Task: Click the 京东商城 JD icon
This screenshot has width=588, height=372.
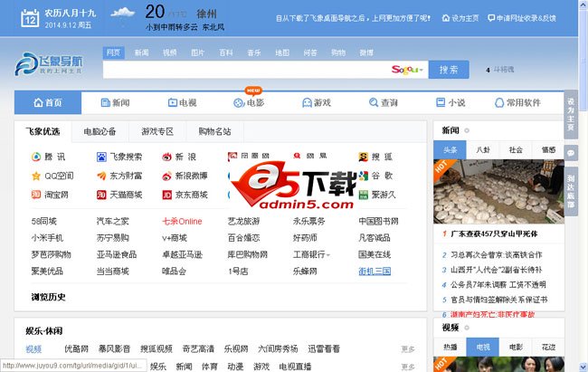Action: [166, 195]
